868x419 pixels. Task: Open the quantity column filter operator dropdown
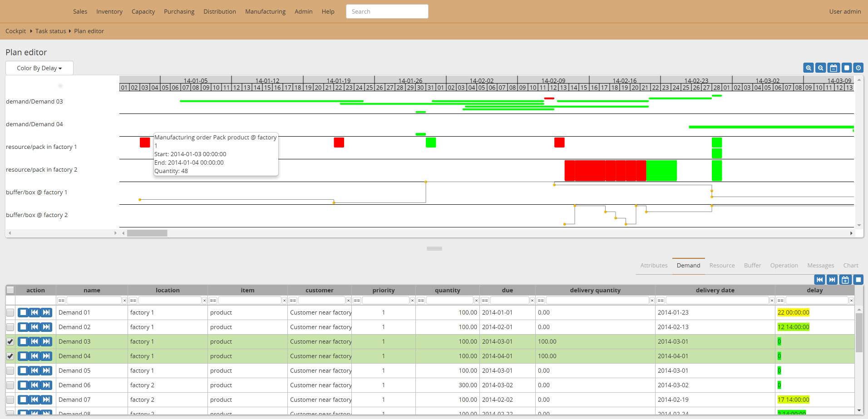(421, 300)
